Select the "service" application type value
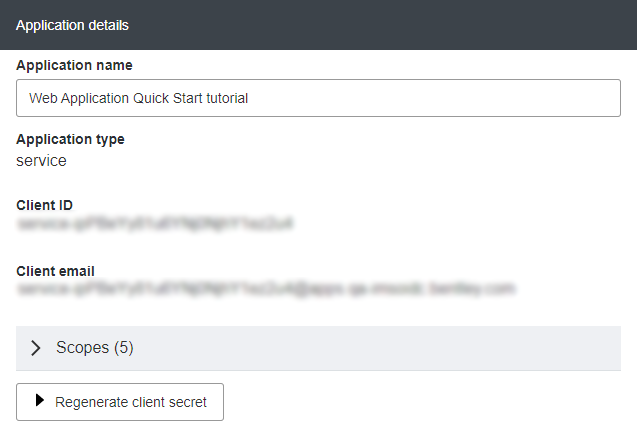 pos(41,160)
